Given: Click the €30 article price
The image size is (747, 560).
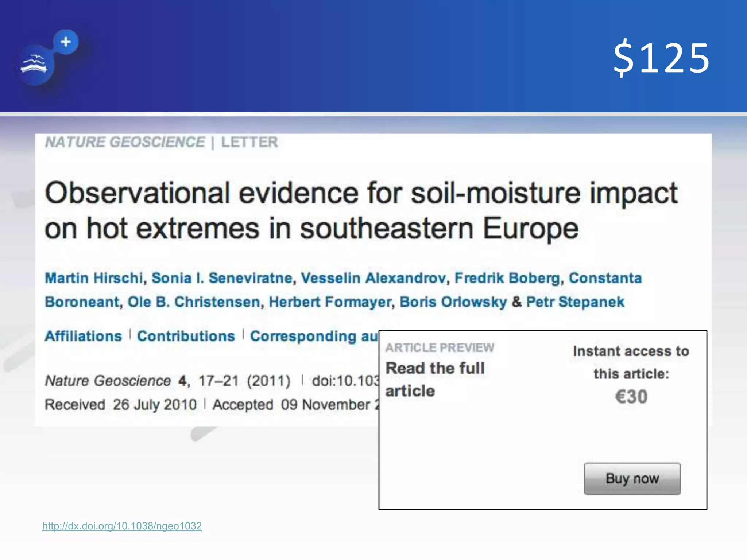Looking at the screenshot, I should [x=631, y=397].
